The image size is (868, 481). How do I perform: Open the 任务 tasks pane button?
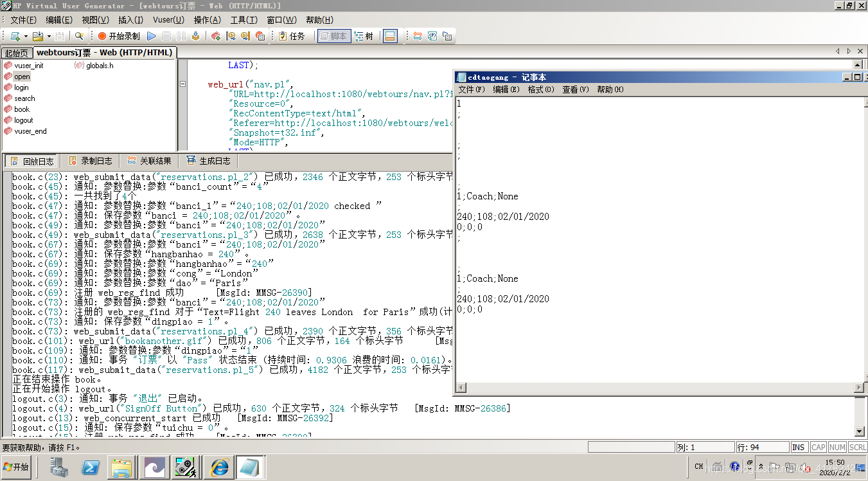click(x=292, y=36)
